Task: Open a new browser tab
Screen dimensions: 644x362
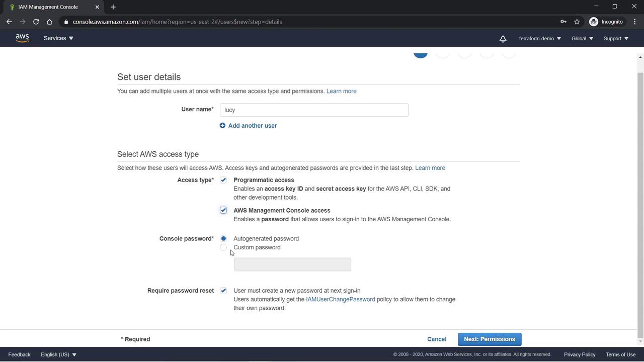Action: point(113,7)
